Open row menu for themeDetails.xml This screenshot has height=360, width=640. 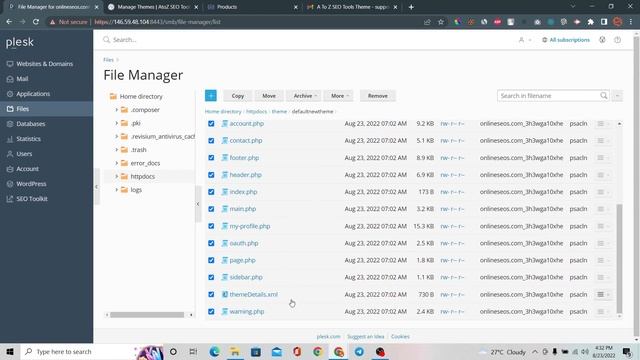point(603,294)
